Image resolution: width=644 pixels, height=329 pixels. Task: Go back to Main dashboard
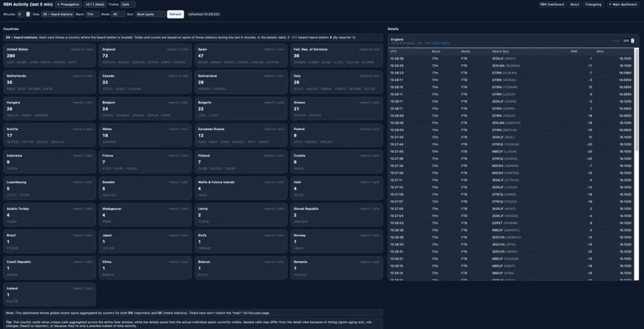(624, 4)
